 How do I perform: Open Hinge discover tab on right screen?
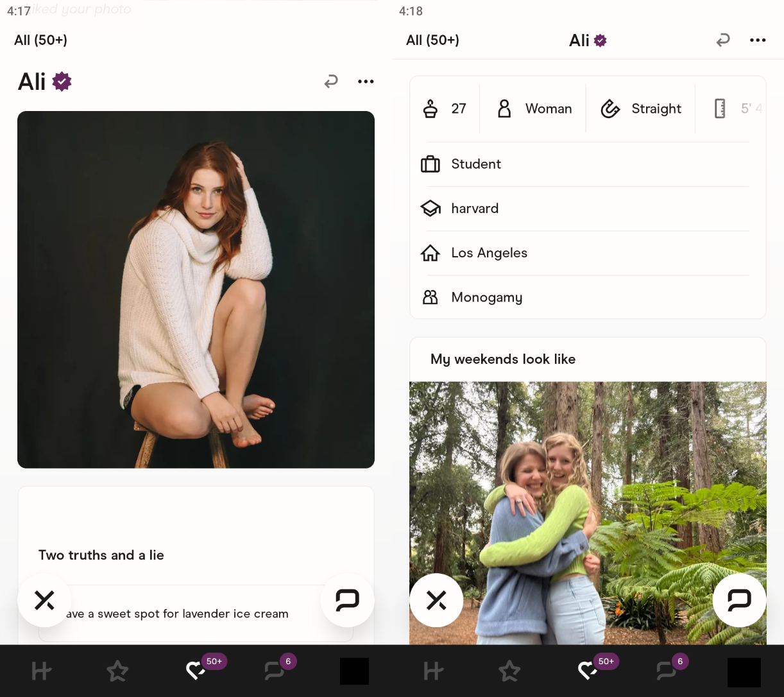point(434,671)
